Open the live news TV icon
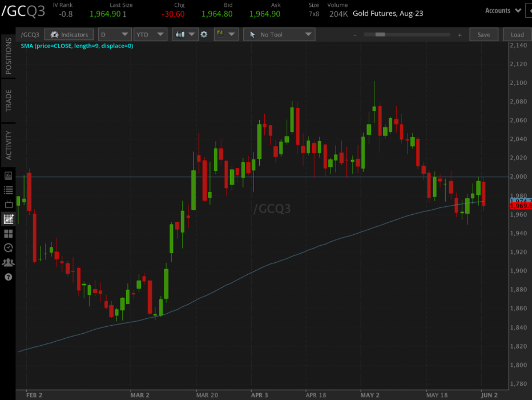Screen dimensions: 532x400 coord(7,204)
